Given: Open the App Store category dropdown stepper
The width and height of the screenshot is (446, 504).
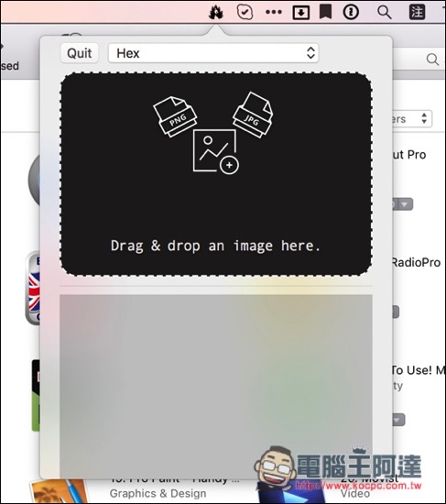Looking at the screenshot, I should pos(424,118).
